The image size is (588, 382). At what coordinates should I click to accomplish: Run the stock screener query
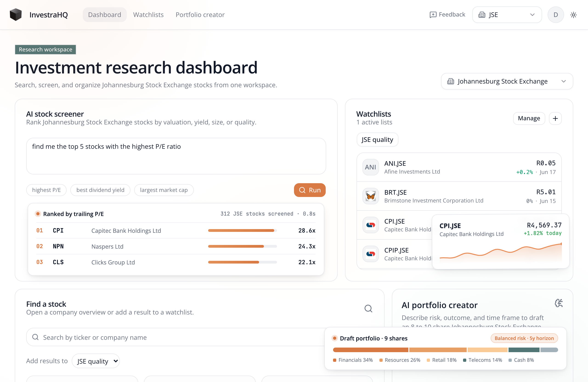click(x=310, y=190)
